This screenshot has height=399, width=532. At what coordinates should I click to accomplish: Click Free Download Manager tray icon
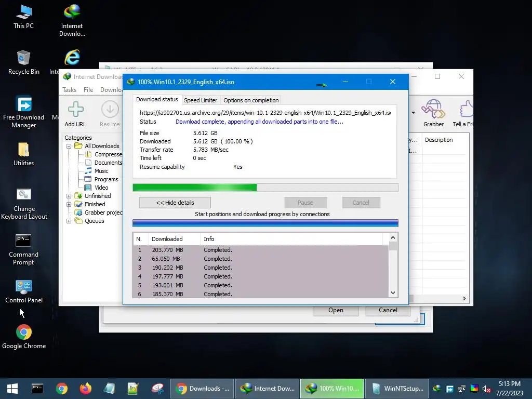coord(449,389)
